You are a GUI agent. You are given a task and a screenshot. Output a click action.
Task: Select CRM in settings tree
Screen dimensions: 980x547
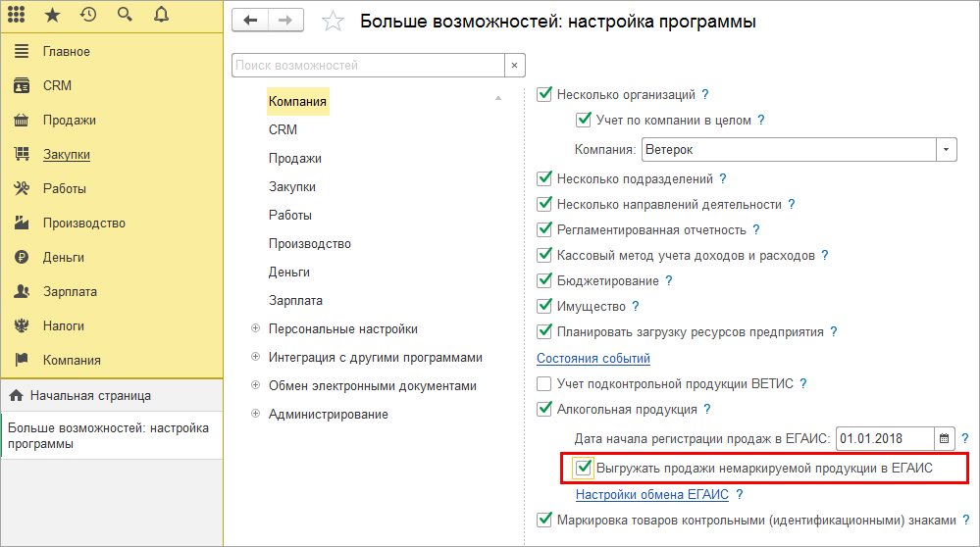(x=284, y=129)
